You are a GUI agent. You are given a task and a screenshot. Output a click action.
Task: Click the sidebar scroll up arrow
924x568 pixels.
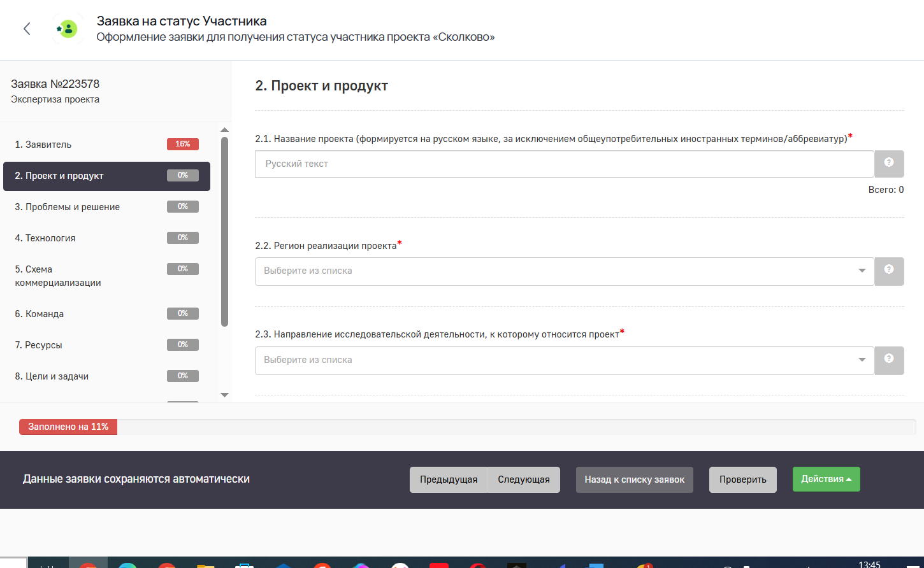[x=224, y=130]
